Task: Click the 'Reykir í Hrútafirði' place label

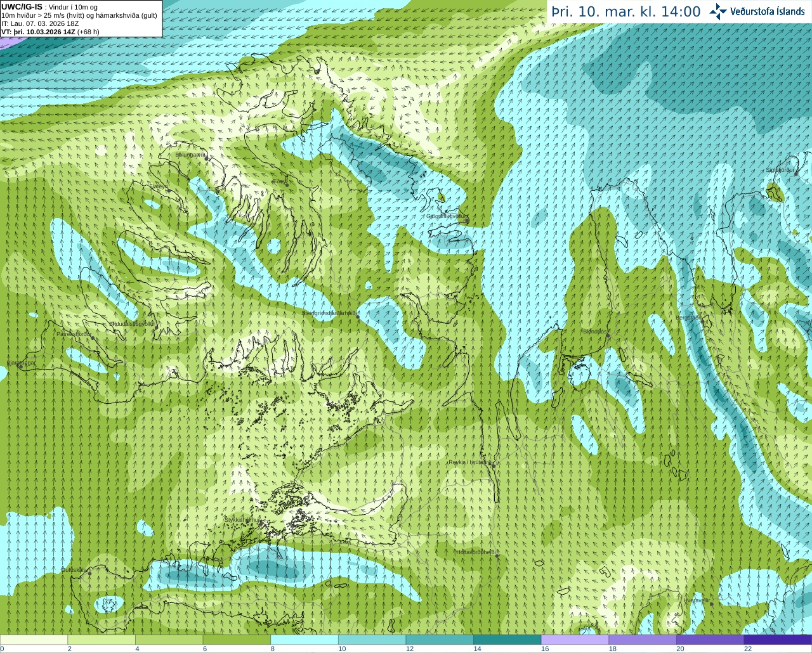Action: (471, 462)
